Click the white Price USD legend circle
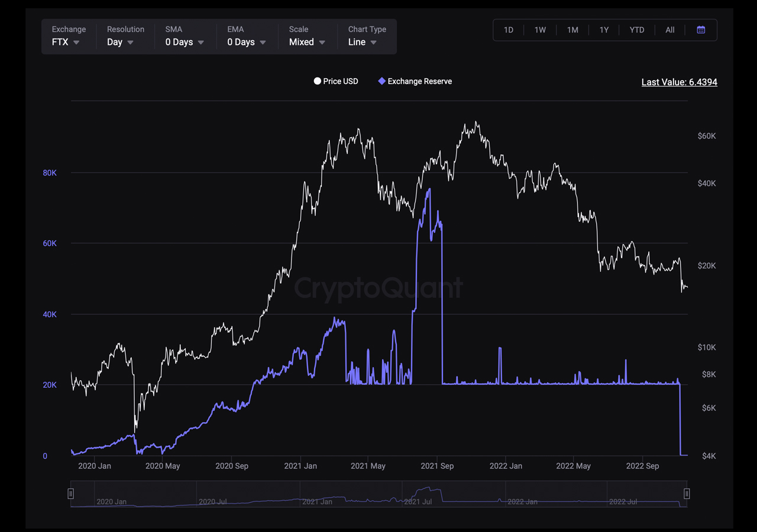757x532 pixels. [x=318, y=82]
